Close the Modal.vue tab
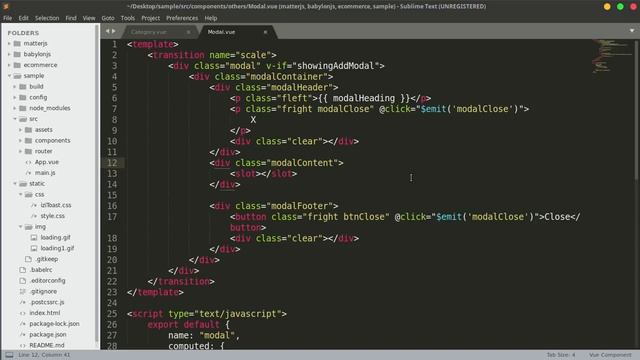This screenshot has width=640, height=360. click(265, 32)
